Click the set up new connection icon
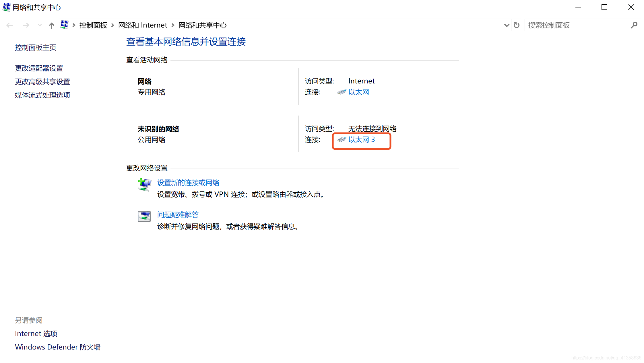Viewport: 644px width, 363px height. pyautogui.click(x=144, y=184)
